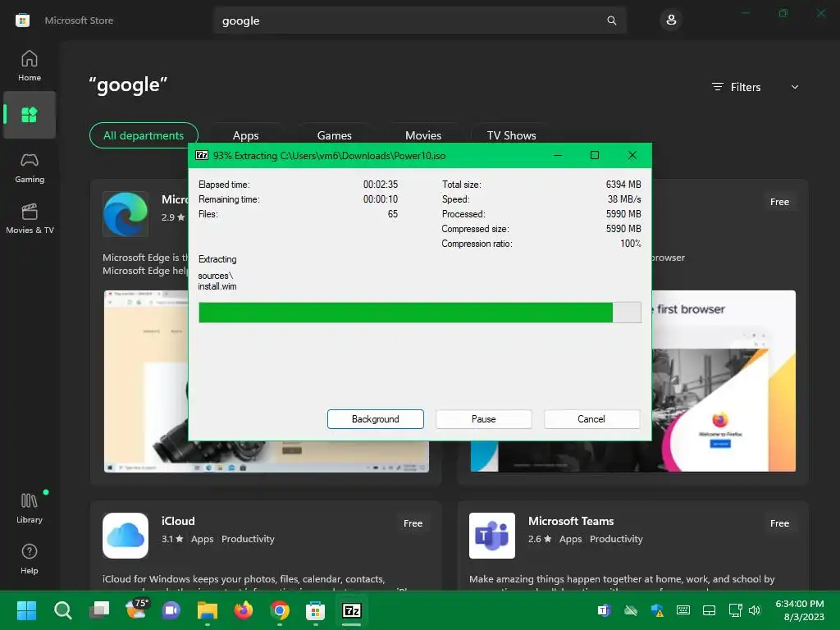Screen dimensions: 840x630
Task: Pause the extraction
Action: click(x=484, y=419)
